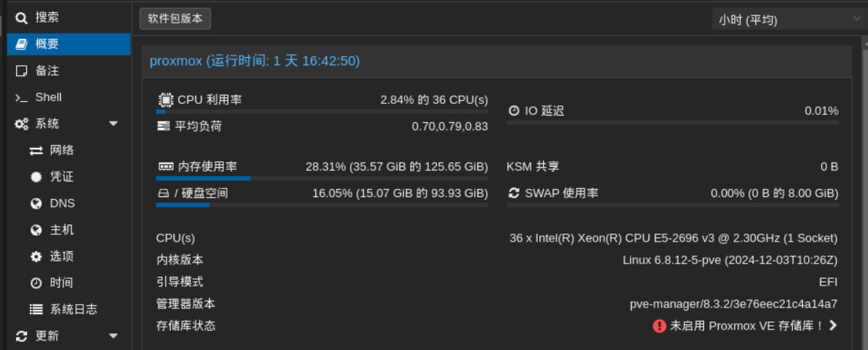Open the 小时 (平均) timeframe dropdown

(787, 20)
